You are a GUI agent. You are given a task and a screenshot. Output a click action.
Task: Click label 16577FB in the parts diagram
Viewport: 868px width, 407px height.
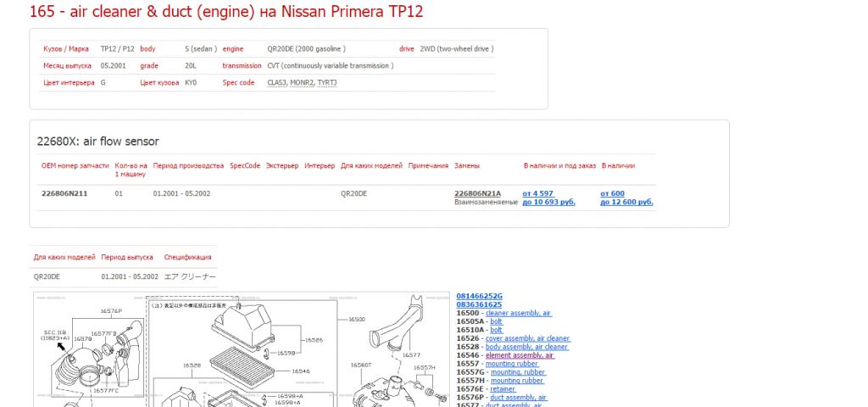click(x=103, y=333)
